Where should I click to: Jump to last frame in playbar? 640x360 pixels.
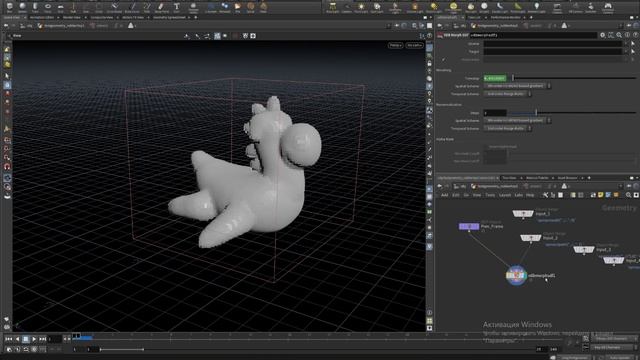click(42, 339)
